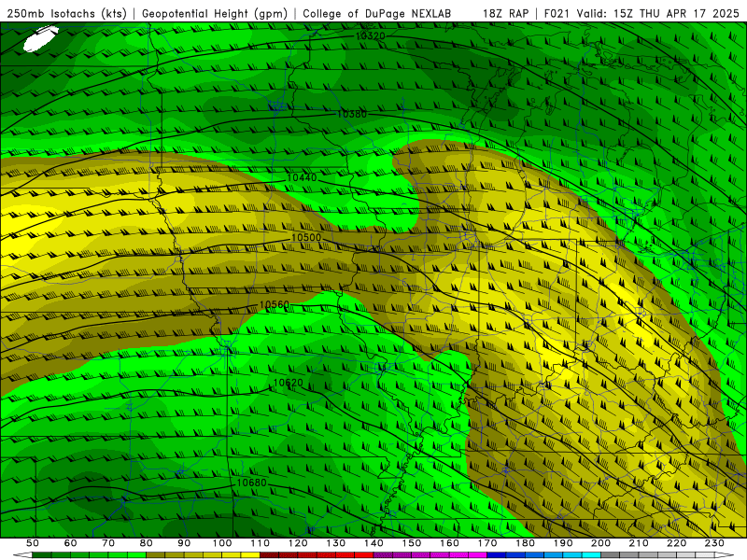The width and height of the screenshot is (747, 560).
Task: Click the 90 label on the color scale
Action: coord(184,543)
